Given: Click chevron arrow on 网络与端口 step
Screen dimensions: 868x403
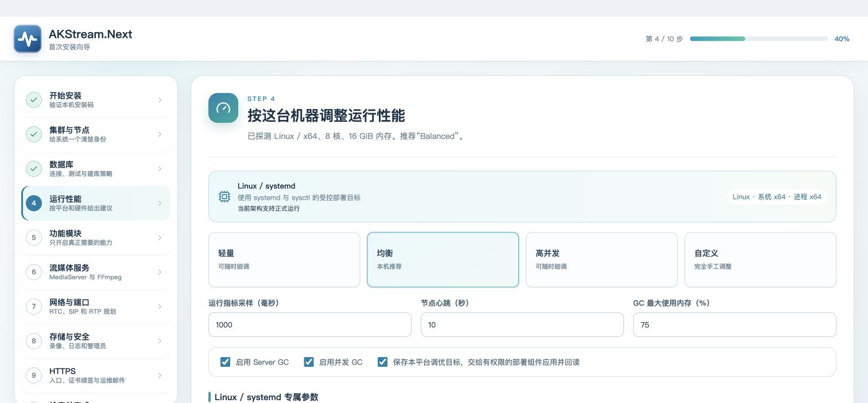Looking at the screenshot, I should point(160,307).
